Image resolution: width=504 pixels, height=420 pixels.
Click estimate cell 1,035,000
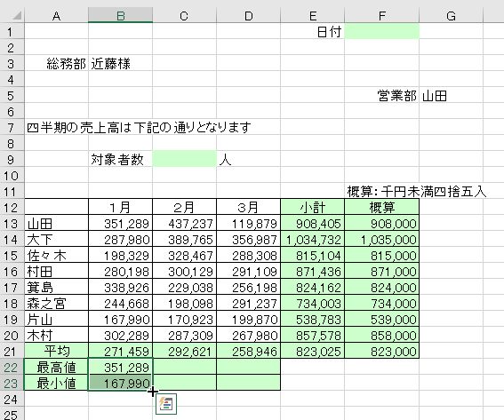tap(382, 239)
